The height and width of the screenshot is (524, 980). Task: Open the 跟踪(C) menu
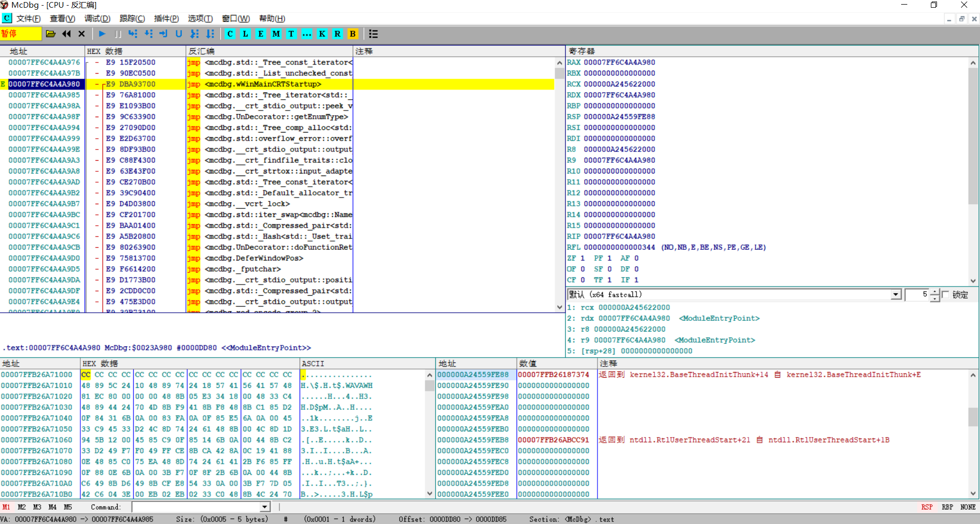tap(132, 18)
